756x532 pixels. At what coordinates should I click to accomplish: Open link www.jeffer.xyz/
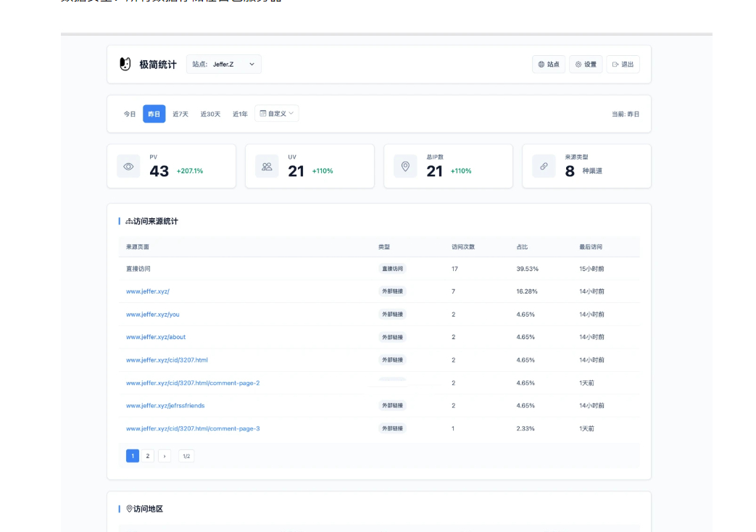click(148, 291)
